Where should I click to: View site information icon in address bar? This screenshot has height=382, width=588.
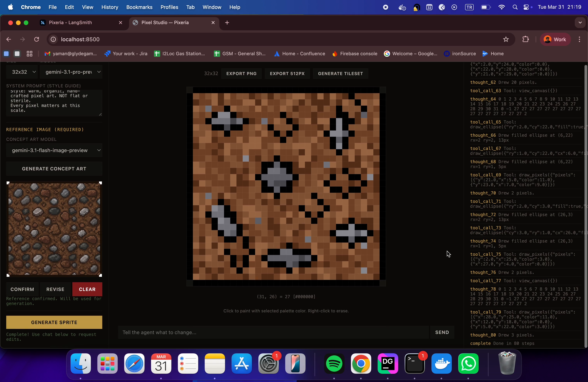coord(53,39)
